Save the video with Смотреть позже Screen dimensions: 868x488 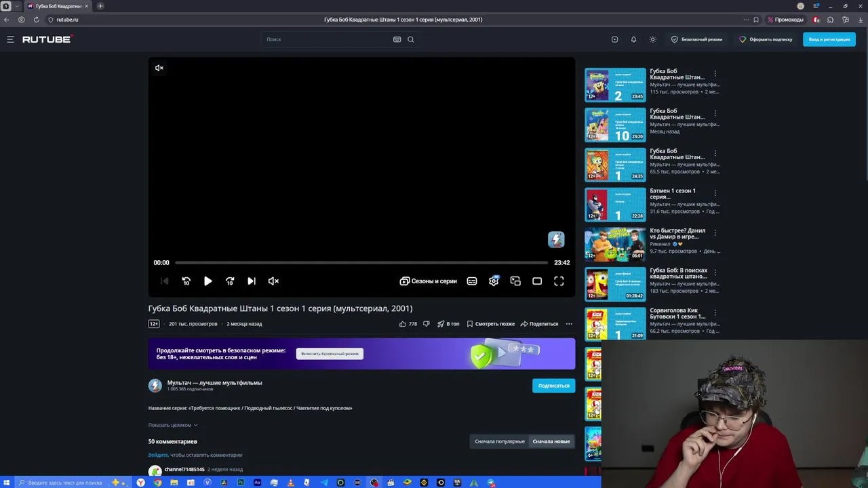click(x=490, y=324)
